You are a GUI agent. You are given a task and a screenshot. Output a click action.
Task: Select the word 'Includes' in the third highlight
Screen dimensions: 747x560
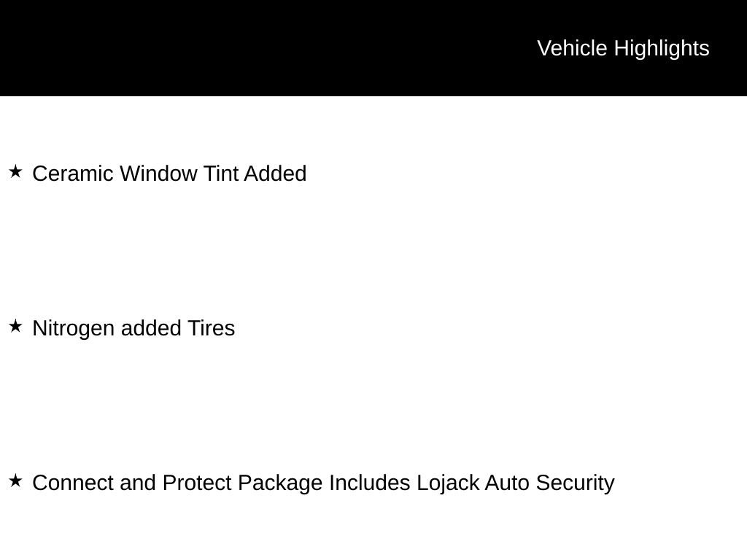click(370, 483)
